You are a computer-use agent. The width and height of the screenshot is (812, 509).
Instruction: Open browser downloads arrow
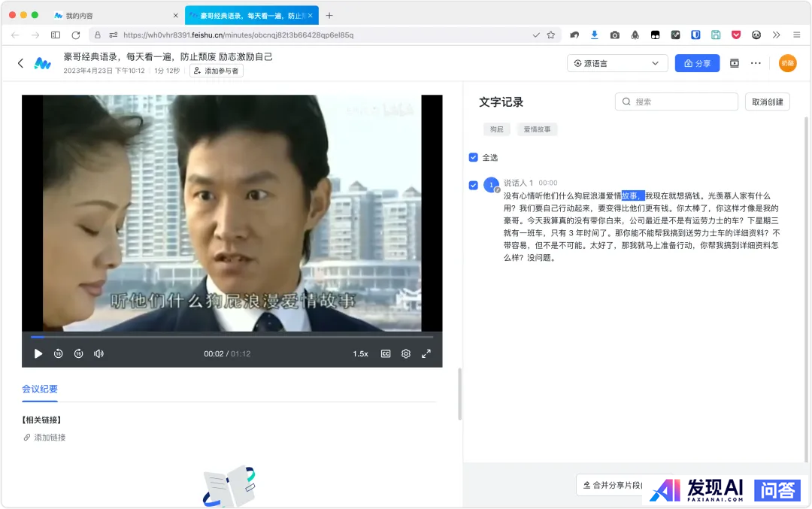coord(595,35)
